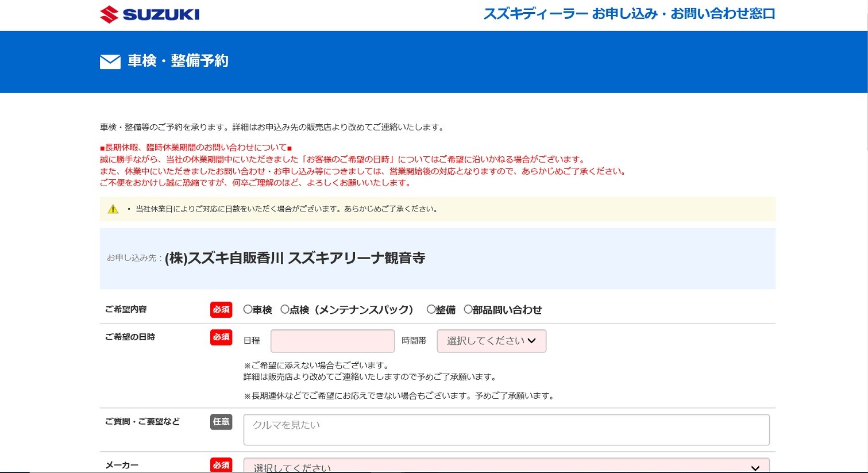Click スズキディーラー お申し込み・お問い合わせ窓口 header
The image size is (868, 473).
(629, 14)
